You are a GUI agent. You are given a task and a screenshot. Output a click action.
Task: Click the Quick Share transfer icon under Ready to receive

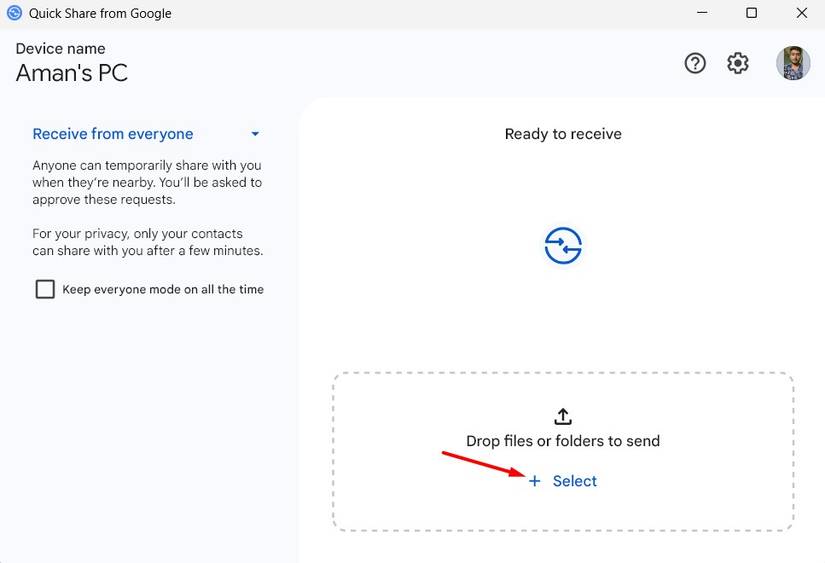pos(563,246)
